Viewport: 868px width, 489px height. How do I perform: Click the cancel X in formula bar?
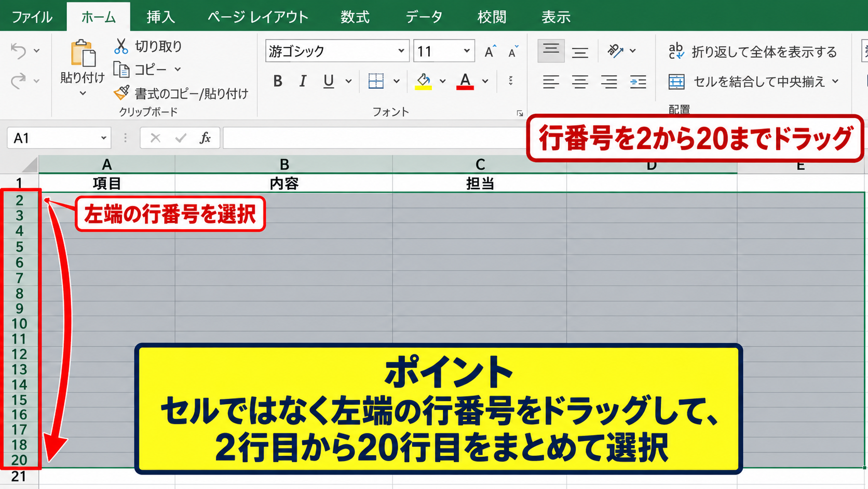click(155, 138)
